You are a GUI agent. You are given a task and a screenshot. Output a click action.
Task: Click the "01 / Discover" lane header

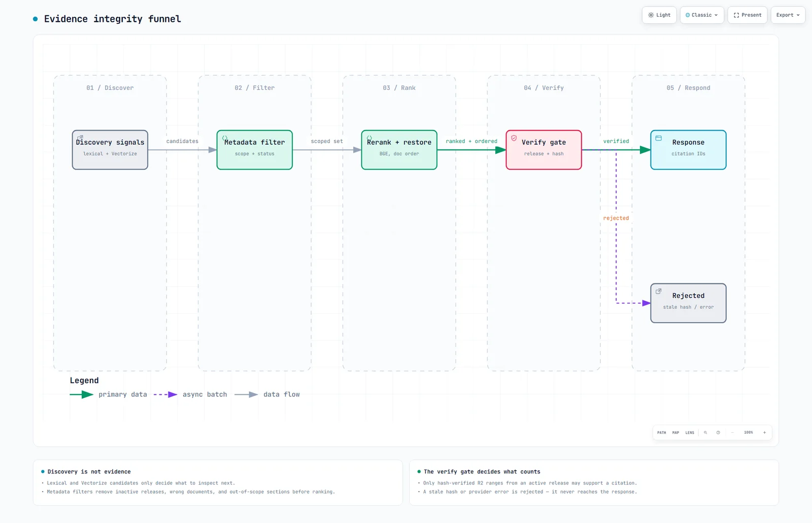click(x=110, y=88)
